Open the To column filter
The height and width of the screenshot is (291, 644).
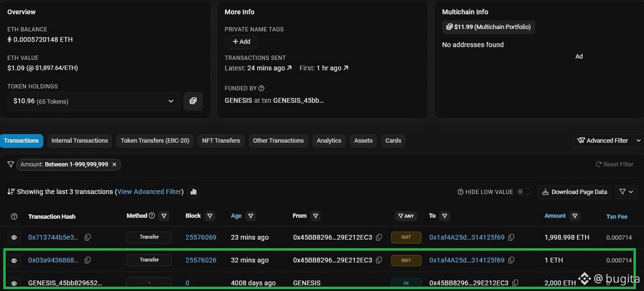click(444, 216)
